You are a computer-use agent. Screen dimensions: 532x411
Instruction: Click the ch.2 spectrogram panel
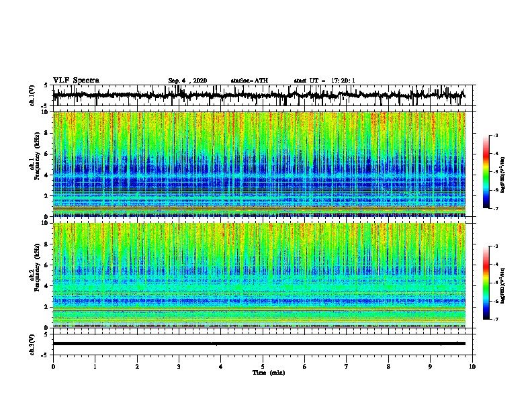pos(259,275)
